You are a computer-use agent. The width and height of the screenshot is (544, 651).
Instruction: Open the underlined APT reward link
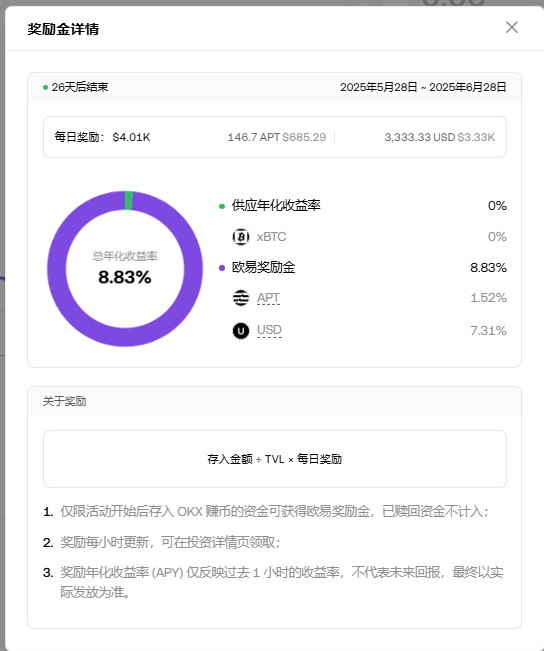coord(268,298)
